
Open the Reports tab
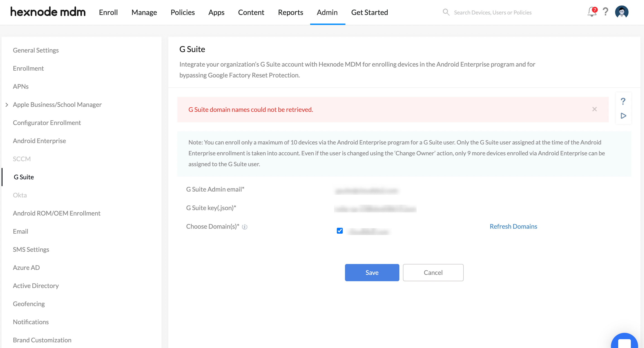click(290, 12)
